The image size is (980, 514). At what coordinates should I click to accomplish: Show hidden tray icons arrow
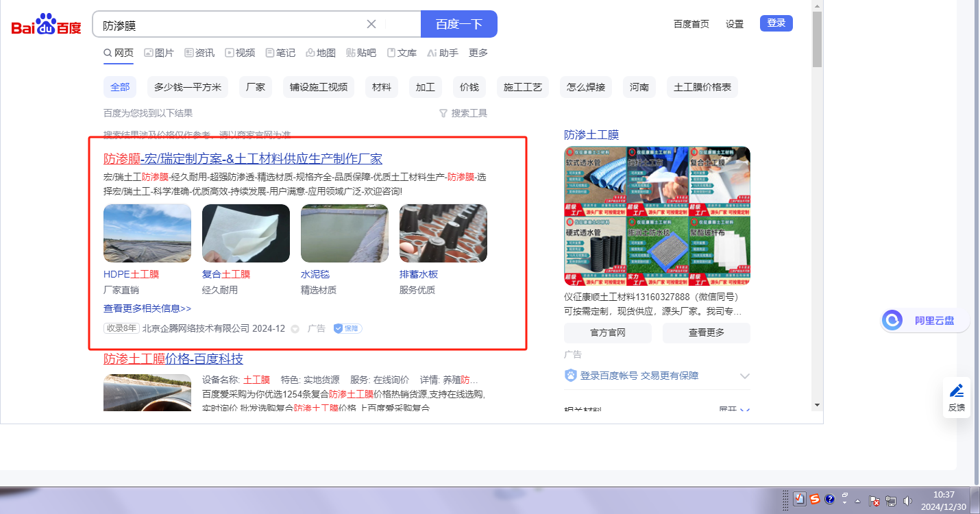pyautogui.click(x=857, y=501)
